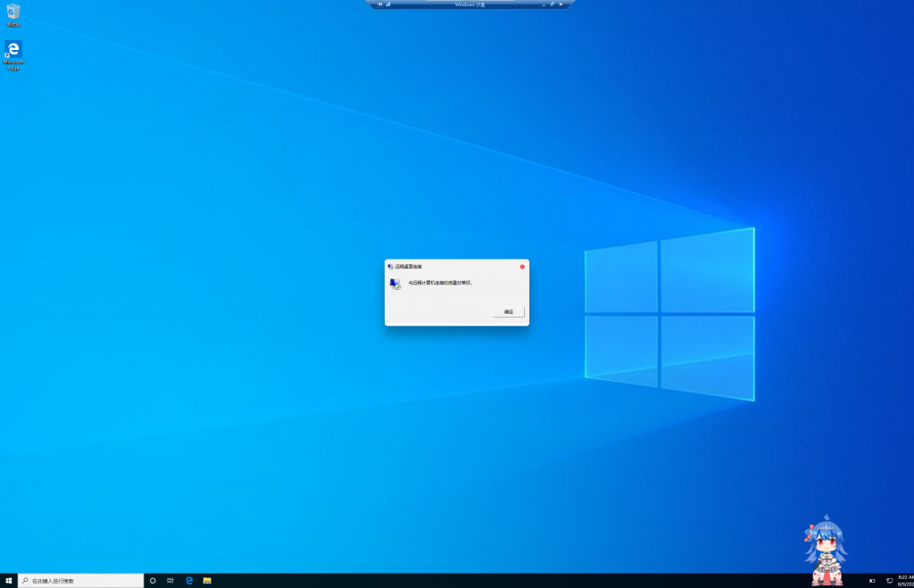The width and height of the screenshot is (914, 588).
Task: Click the 确定 button in the dialog
Action: pyautogui.click(x=508, y=311)
